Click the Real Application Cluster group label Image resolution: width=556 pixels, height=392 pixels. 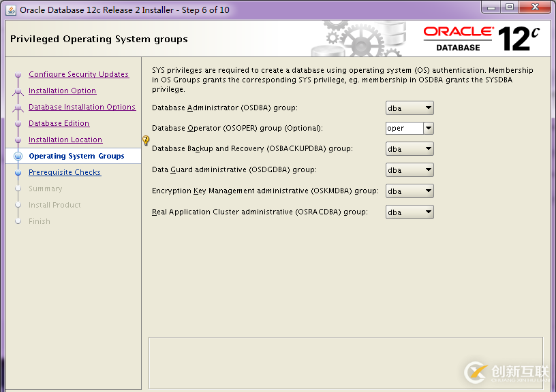[x=260, y=212]
